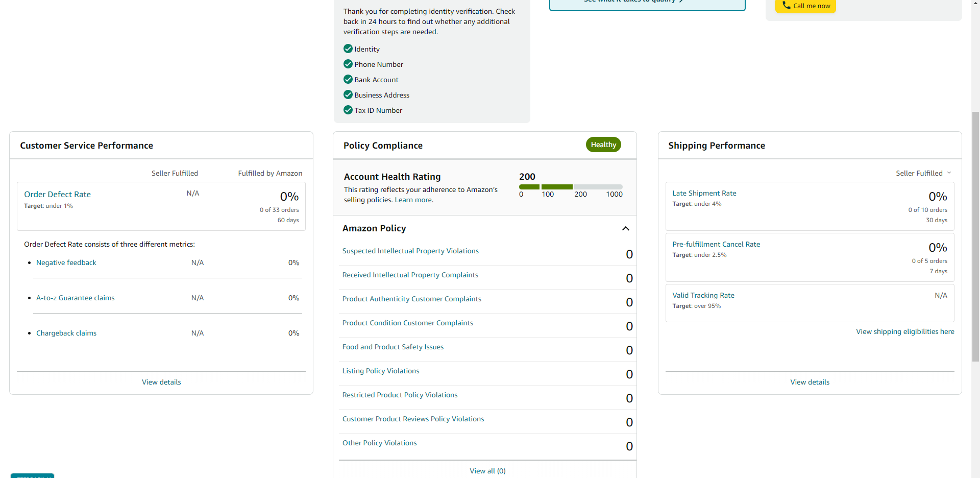Click the Phone Number verified checkmark icon

click(348, 64)
